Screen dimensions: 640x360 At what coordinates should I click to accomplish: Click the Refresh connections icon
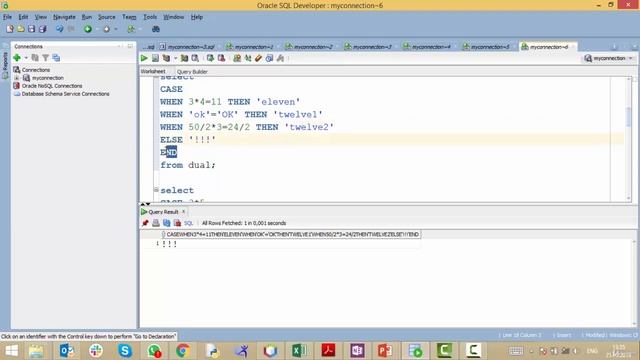pyautogui.click(x=35, y=58)
